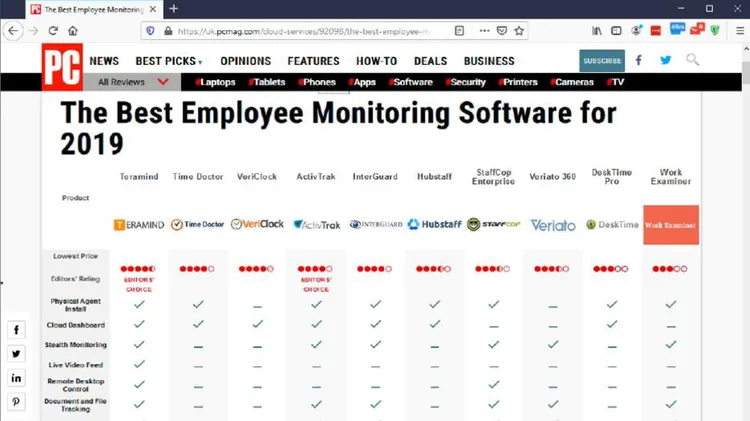Screen dimensions: 750x421
Task: Go to Cameras category link
Action: pos(572,82)
